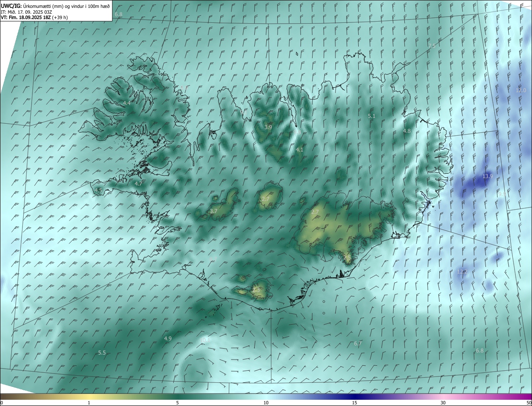The height and width of the screenshot is (406, 532).
Task: Click the 6.7 value south of Iceland
Action: [x=358, y=344]
